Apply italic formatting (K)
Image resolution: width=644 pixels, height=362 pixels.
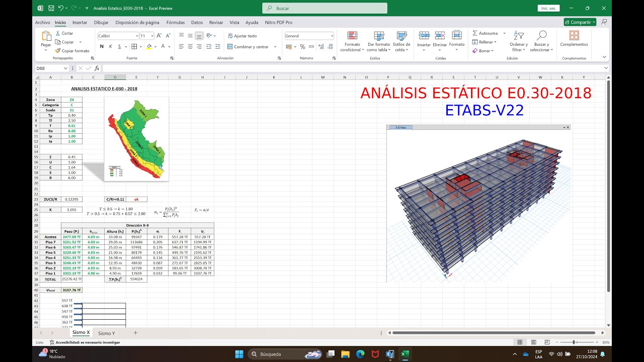[110, 46]
